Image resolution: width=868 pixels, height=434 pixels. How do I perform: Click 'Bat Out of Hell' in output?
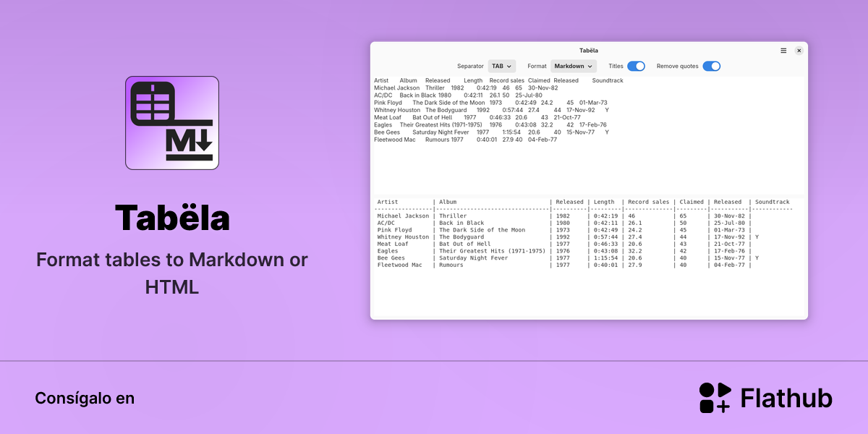point(465,244)
